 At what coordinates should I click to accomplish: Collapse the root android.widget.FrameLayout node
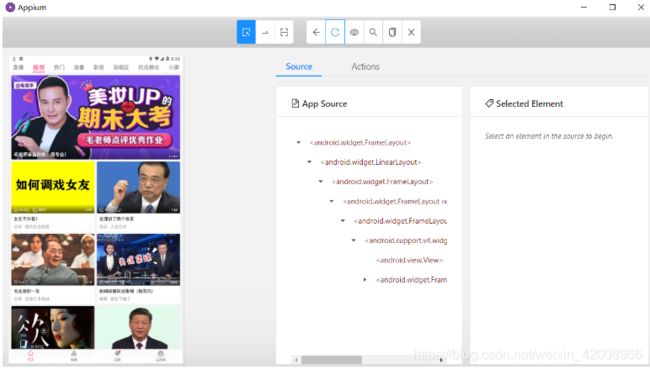pyautogui.click(x=298, y=143)
